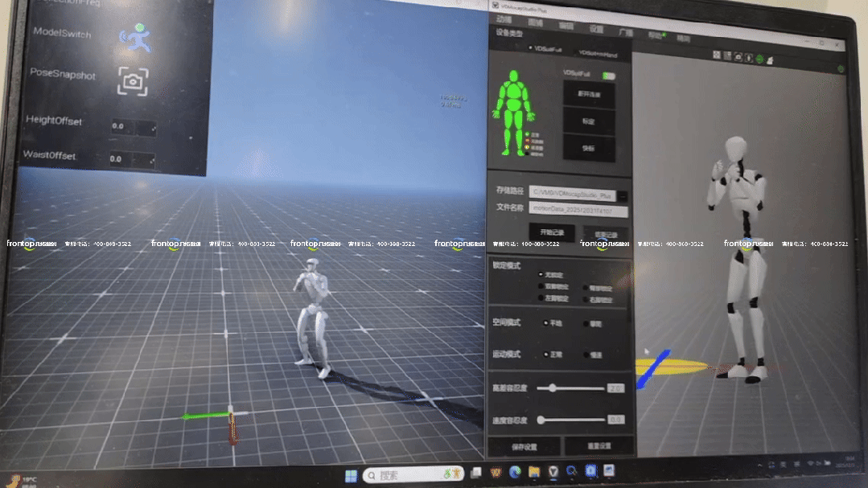
Task: Open the 设置 settings menu
Action: coord(596,29)
